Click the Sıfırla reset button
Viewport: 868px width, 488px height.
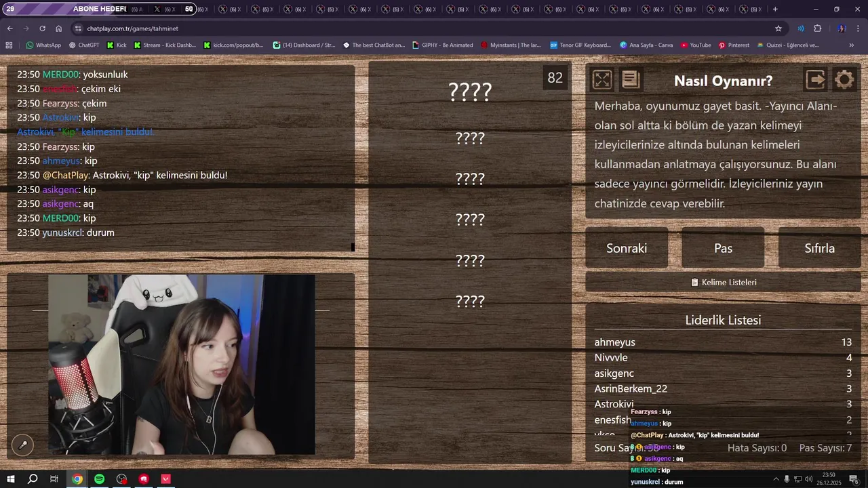[819, 248]
